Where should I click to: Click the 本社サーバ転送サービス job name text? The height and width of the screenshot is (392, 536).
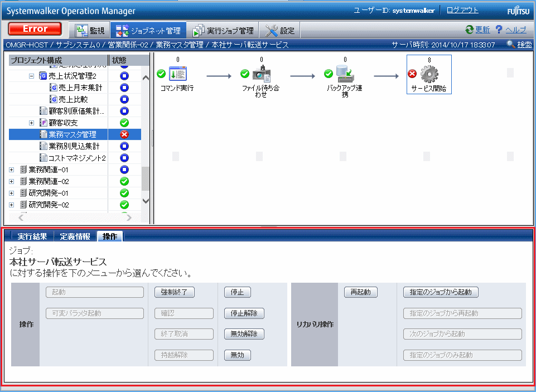(58, 262)
